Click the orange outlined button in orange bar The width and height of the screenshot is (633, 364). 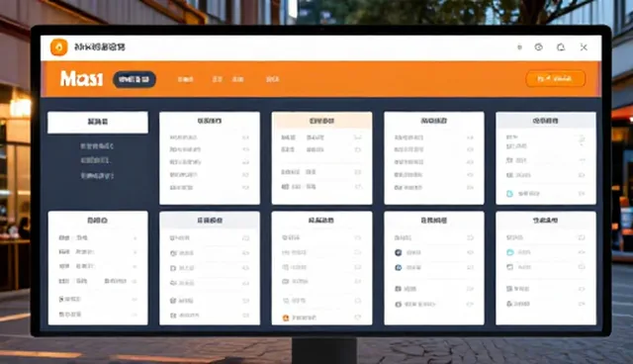pyautogui.click(x=556, y=79)
